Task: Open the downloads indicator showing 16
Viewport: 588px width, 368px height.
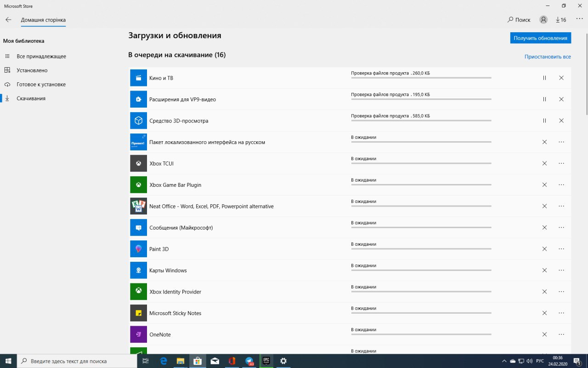Action: point(561,20)
